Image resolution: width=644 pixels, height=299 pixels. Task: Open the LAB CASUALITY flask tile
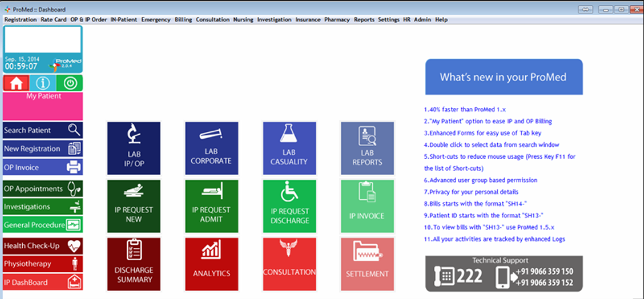pyautogui.click(x=289, y=148)
